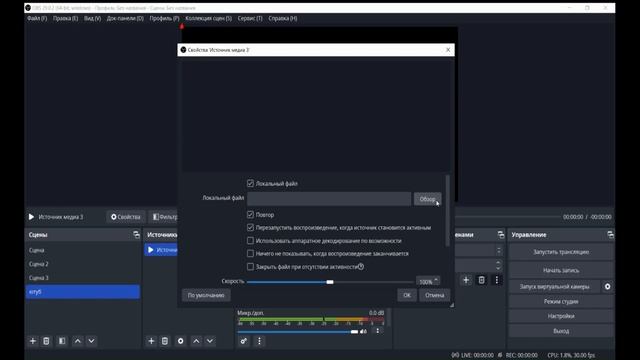
Task: Remove scene transition trash icon
Action: click(482, 280)
